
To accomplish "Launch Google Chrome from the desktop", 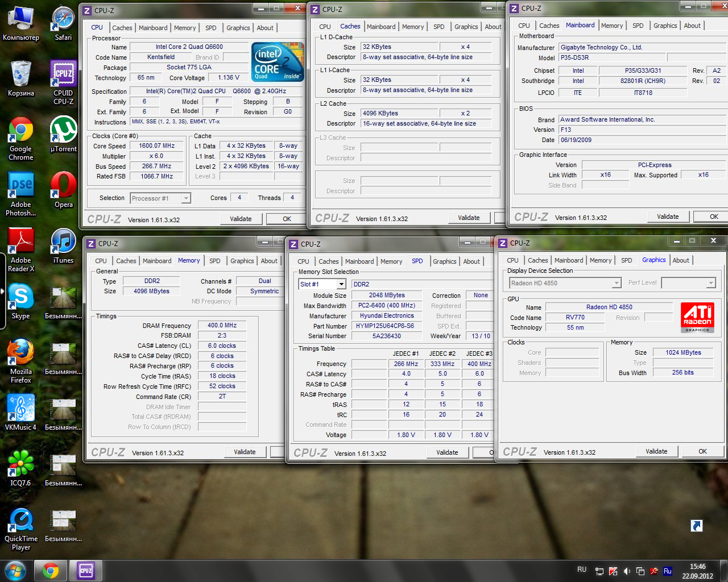I will pyautogui.click(x=21, y=139).
